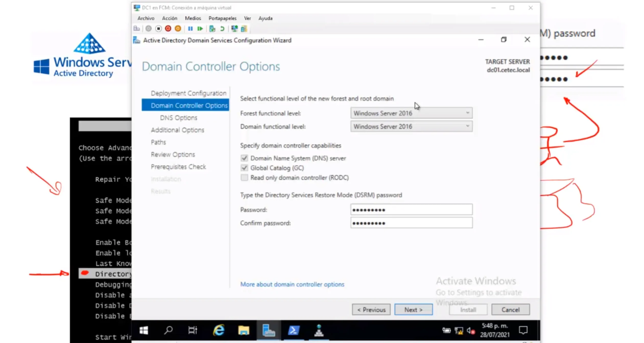Open PowerShell from the taskbar

pyautogui.click(x=294, y=330)
